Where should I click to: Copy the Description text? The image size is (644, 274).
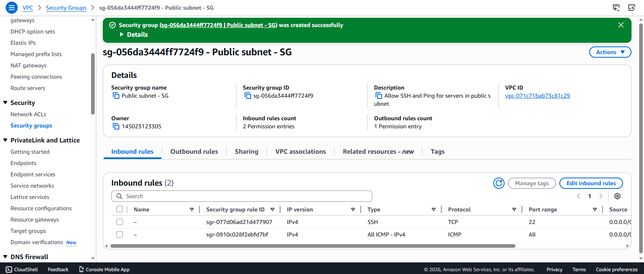(379, 96)
